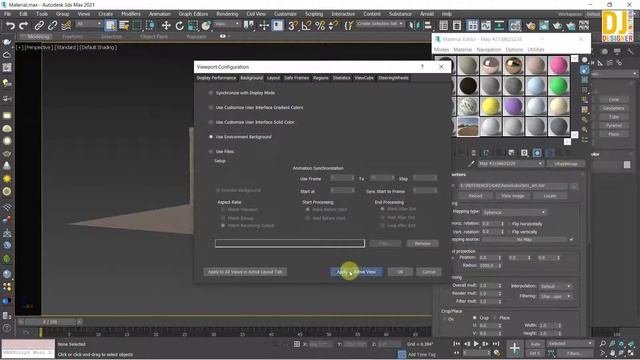Click the Reload button in Material Editor
Screen dimensions: 640x360
click(x=475, y=196)
